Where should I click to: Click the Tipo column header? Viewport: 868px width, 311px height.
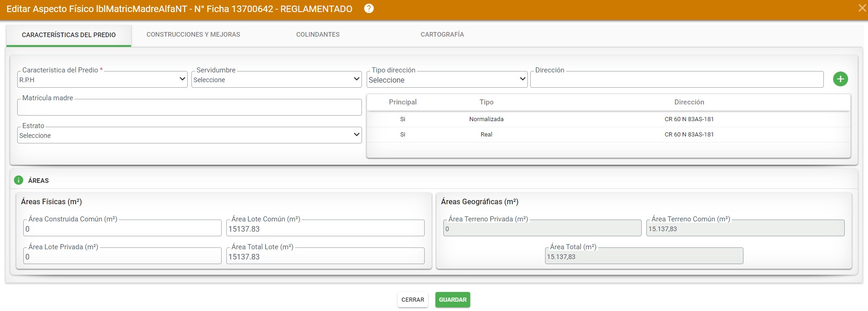click(487, 102)
